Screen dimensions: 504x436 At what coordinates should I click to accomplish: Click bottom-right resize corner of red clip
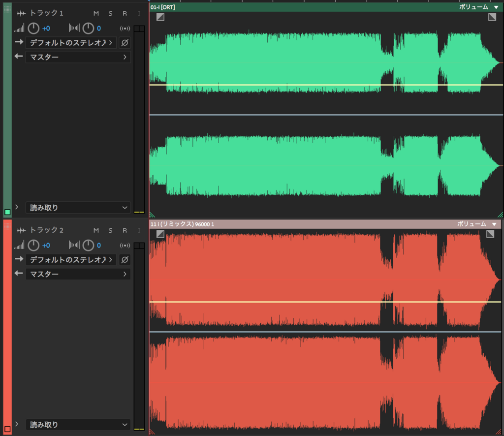[498, 432]
